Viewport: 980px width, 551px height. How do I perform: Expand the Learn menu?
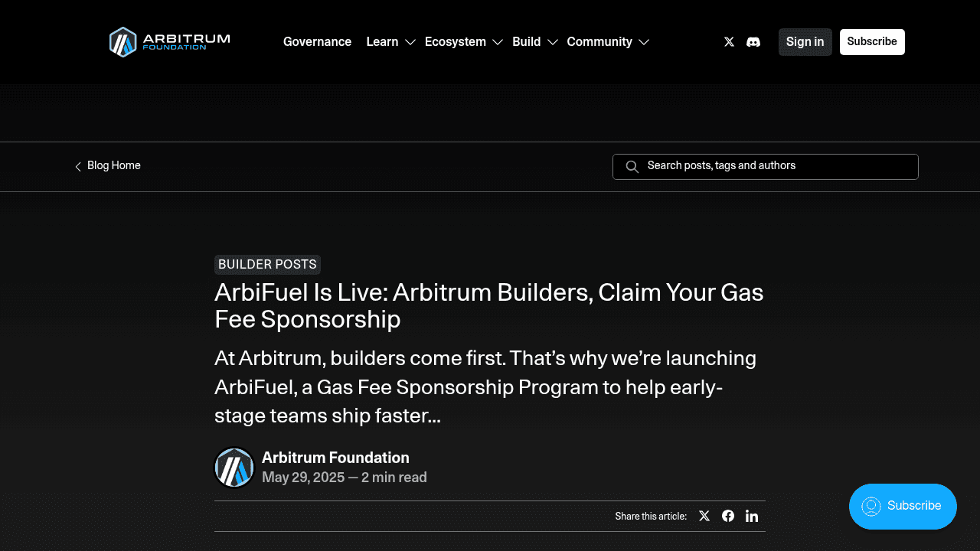pyautogui.click(x=390, y=42)
